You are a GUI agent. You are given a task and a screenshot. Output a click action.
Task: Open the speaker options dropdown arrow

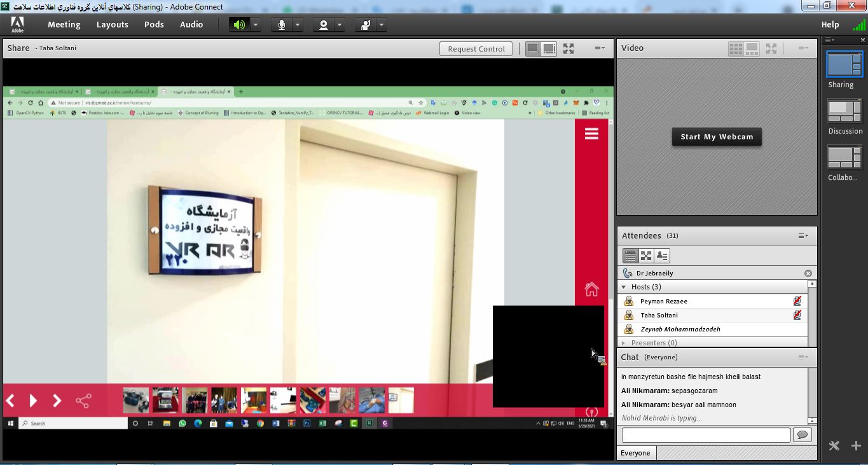click(x=256, y=25)
